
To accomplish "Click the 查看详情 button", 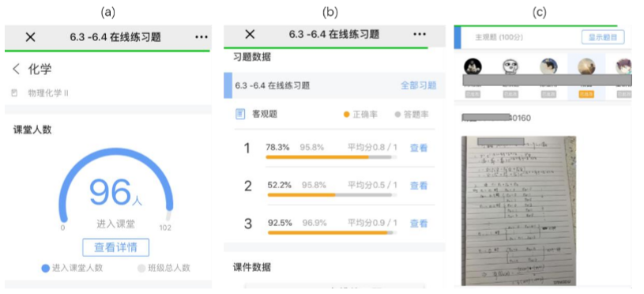I will [116, 247].
